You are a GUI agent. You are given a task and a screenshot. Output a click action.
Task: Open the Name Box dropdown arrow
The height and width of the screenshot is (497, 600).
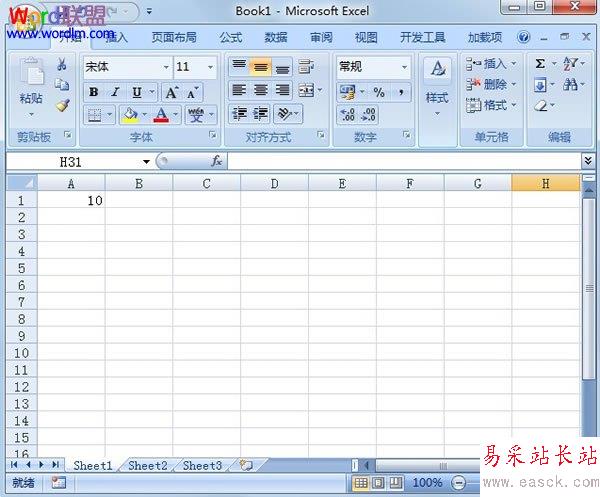coord(146,162)
